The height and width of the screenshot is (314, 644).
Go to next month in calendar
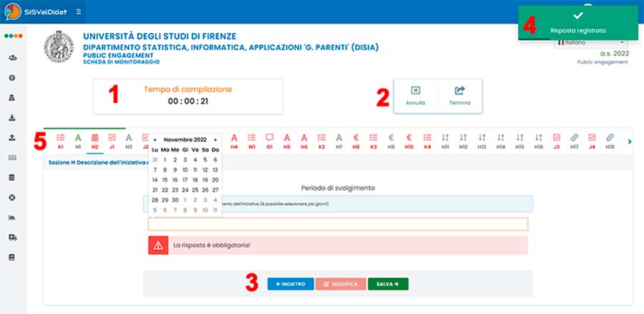(x=215, y=139)
